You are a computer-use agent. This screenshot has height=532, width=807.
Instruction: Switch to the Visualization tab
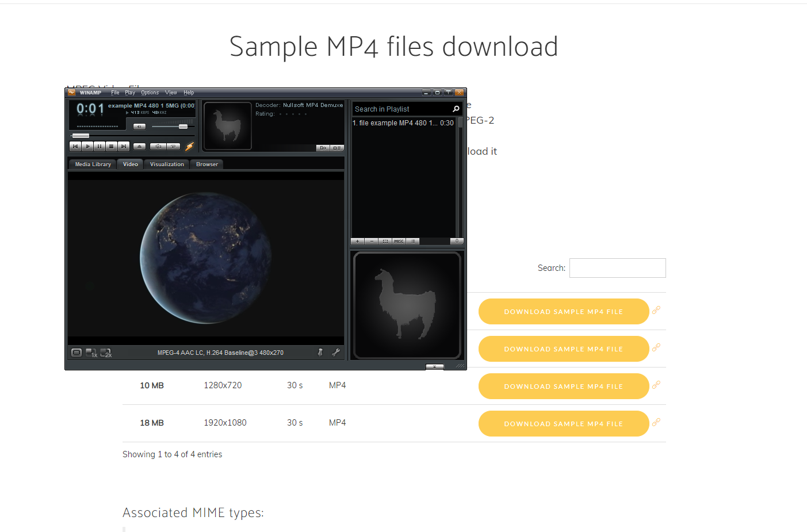[x=167, y=164]
